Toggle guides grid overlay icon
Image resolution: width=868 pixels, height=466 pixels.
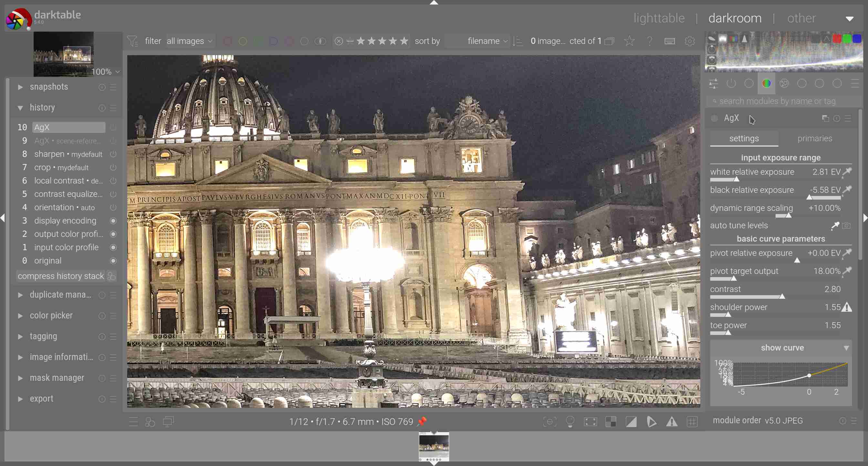692,421
